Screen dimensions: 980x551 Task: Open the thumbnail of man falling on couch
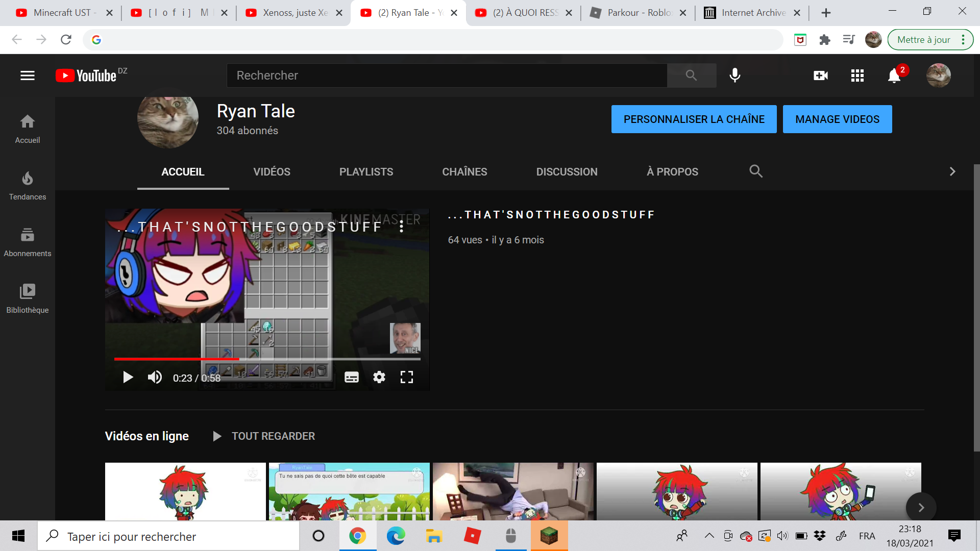[513, 491]
